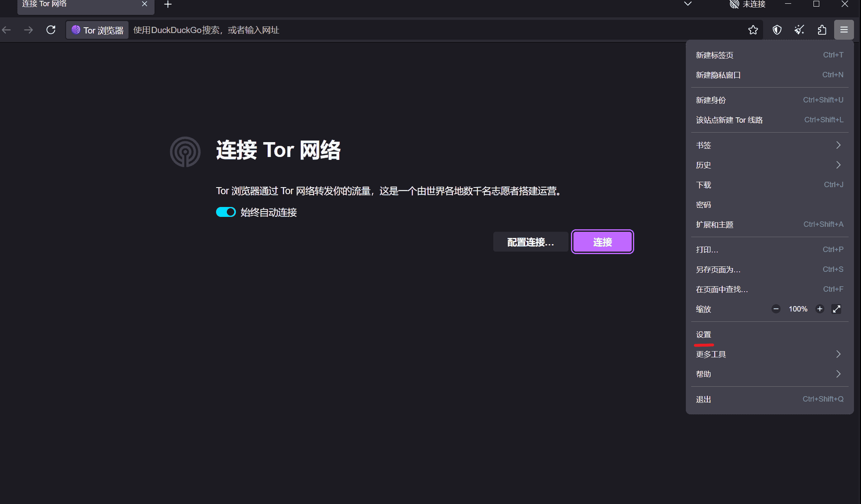Choose 该站点新建 Tor 线路
The image size is (861, 504).
(x=770, y=120)
